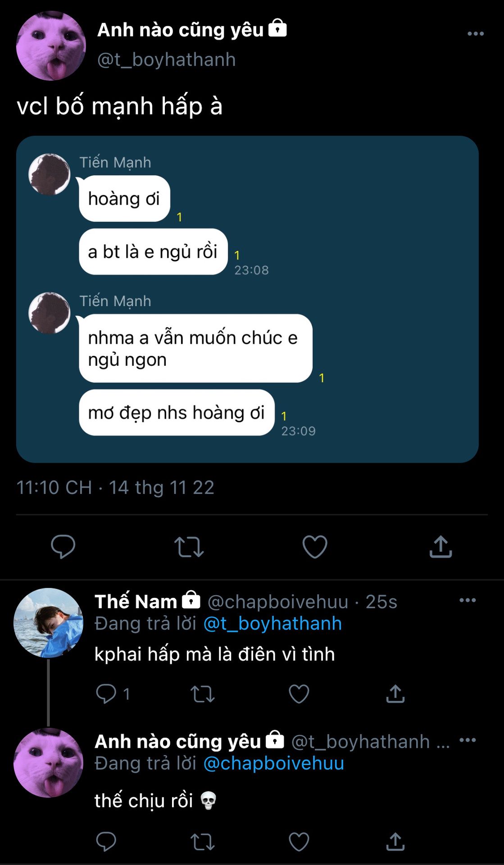Share the main tweet
The height and width of the screenshot is (865, 504).
point(440,546)
